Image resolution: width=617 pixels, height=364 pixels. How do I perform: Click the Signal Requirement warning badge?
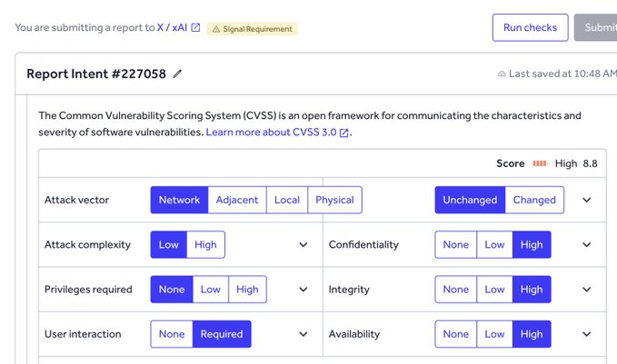click(x=253, y=29)
